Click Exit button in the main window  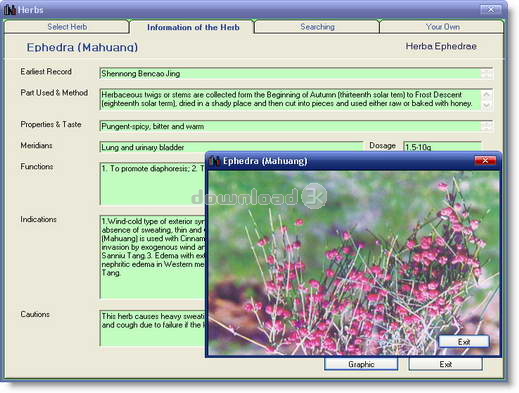(x=445, y=364)
